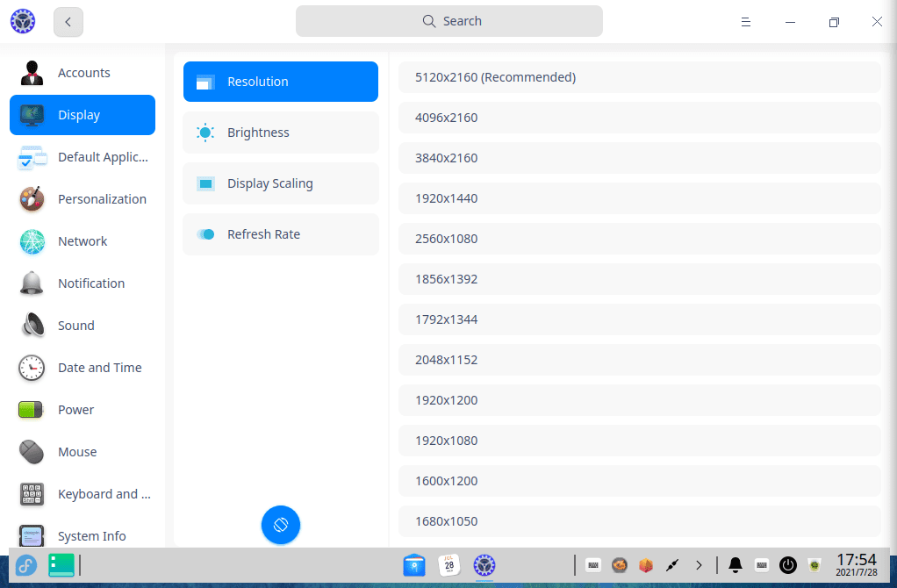This screenshot has height=588, width=897.
Task: Select 3840x2160 resolution
Action: point(640,158)
